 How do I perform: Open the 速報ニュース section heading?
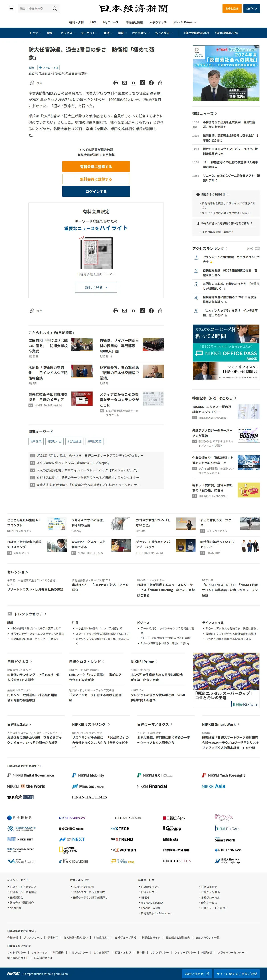[x=205, y=113]
